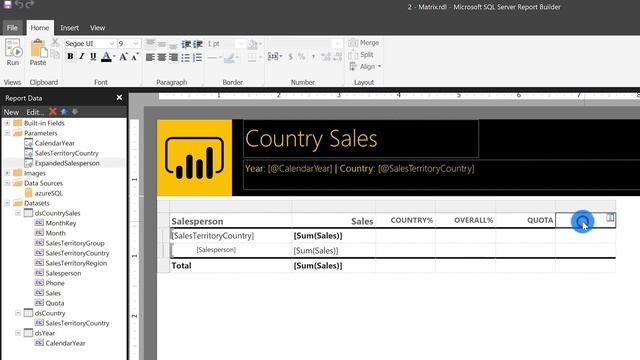Center text in Paragraph group
Screen dimensions: 640x360
(x=162, y=58)
